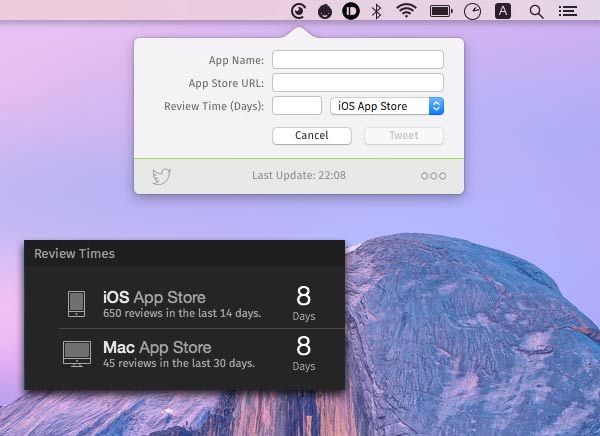Click the iMac icon beside Mac App Store

coord(77,354)
